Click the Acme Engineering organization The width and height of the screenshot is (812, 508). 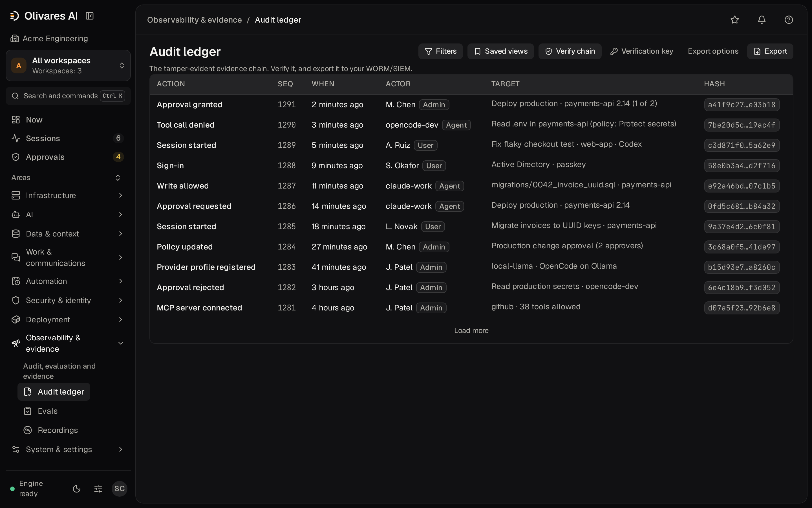49,38
